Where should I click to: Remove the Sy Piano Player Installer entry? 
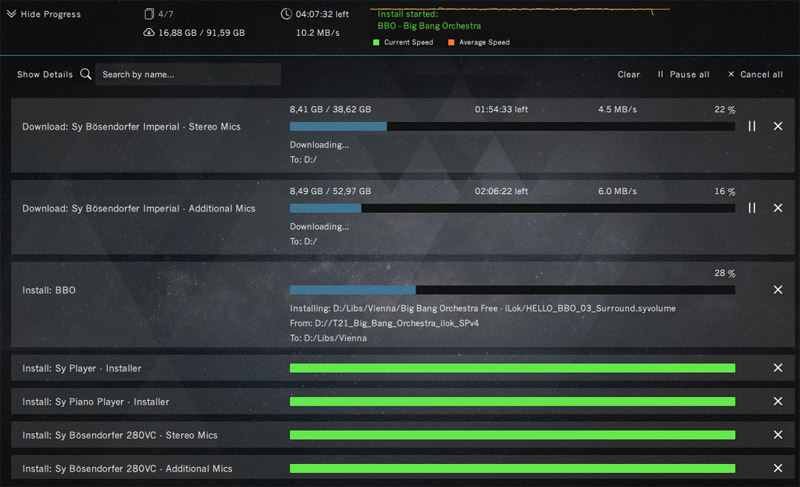pyautogui.click(x=778, y=402)
